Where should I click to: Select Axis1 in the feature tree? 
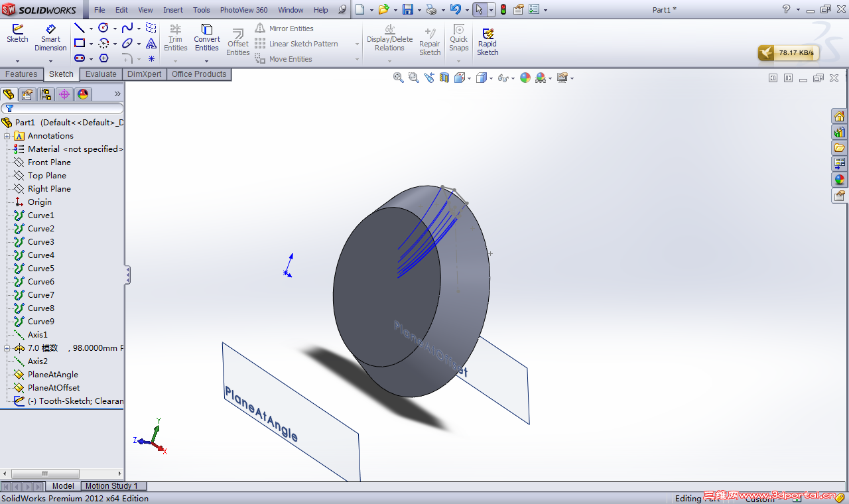(38, 335)
